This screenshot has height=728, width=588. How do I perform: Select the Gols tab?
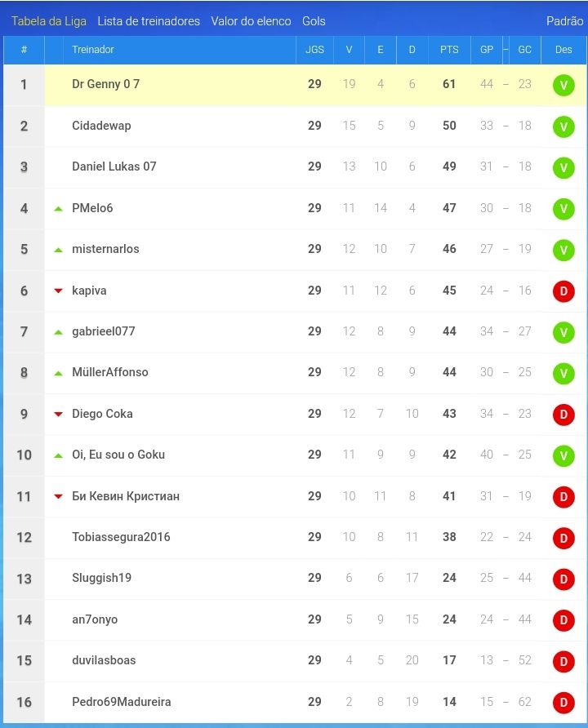(x=314, y=21)
